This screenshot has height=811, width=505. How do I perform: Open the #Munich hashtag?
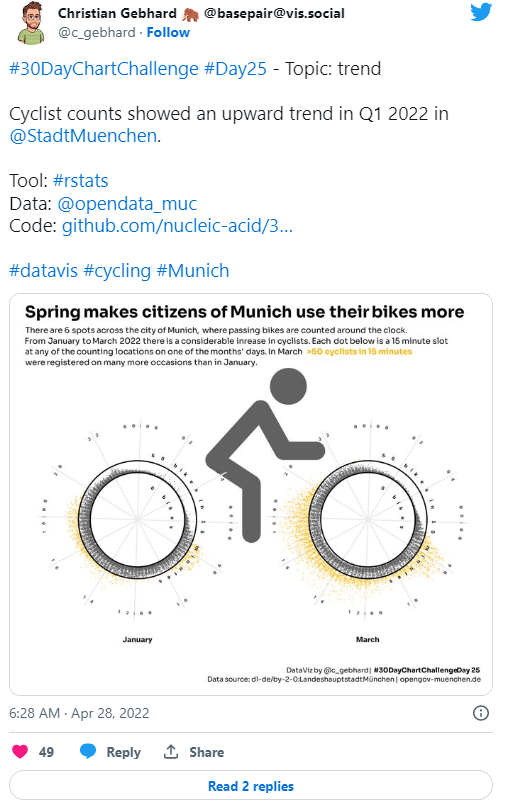click(192, 271)
